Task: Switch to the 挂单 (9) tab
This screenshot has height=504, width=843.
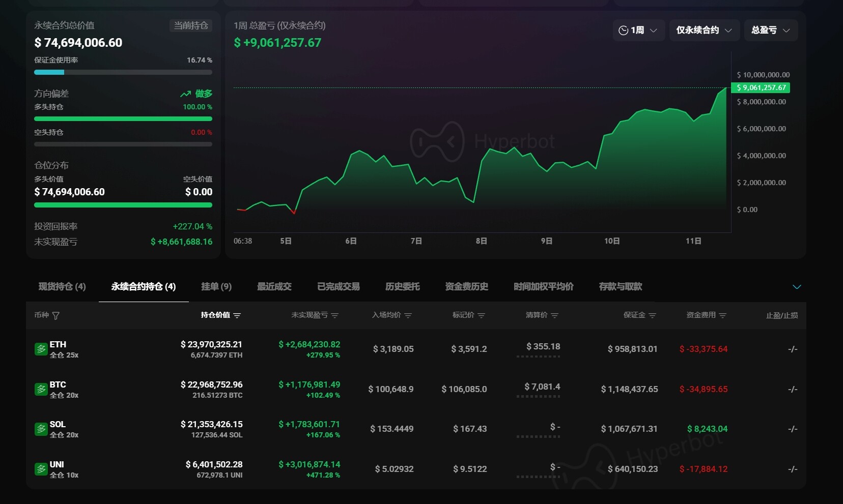Action: 216,286
